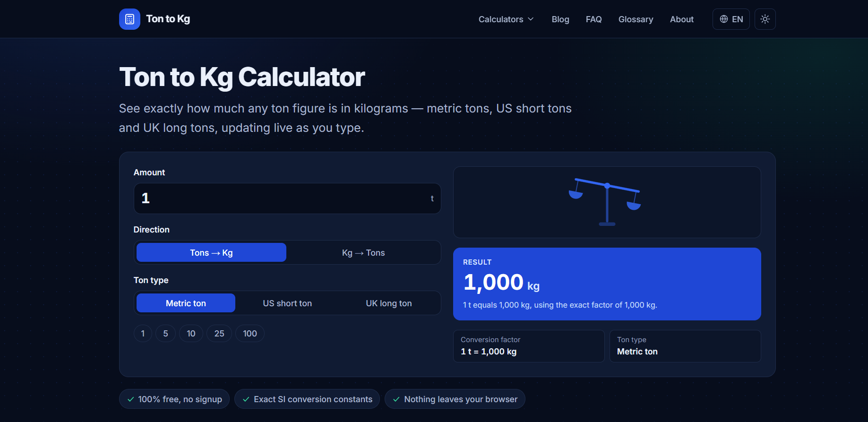Open the EN language globe selector
Viewport: 868px width, 422px height.
(731, 19)
